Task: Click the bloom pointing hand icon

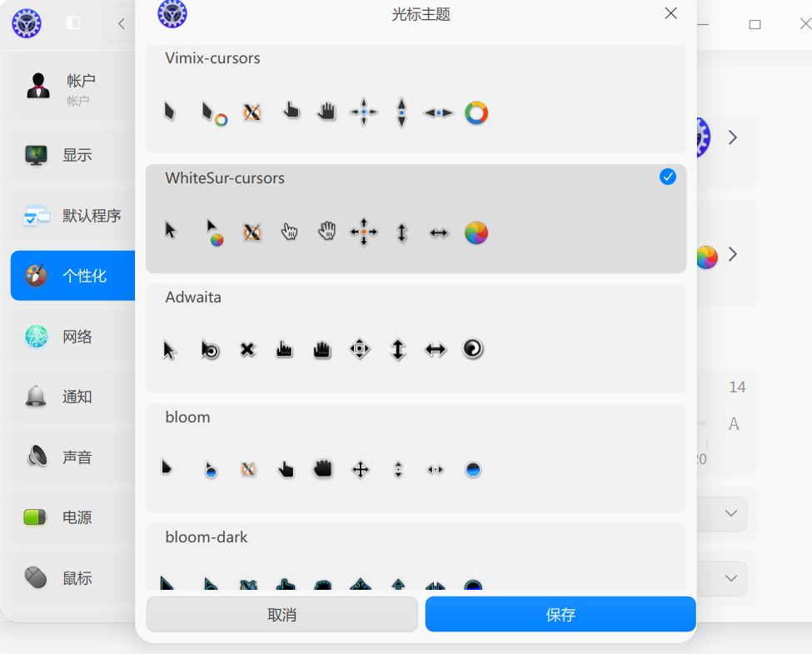Action: click(286, 470)
